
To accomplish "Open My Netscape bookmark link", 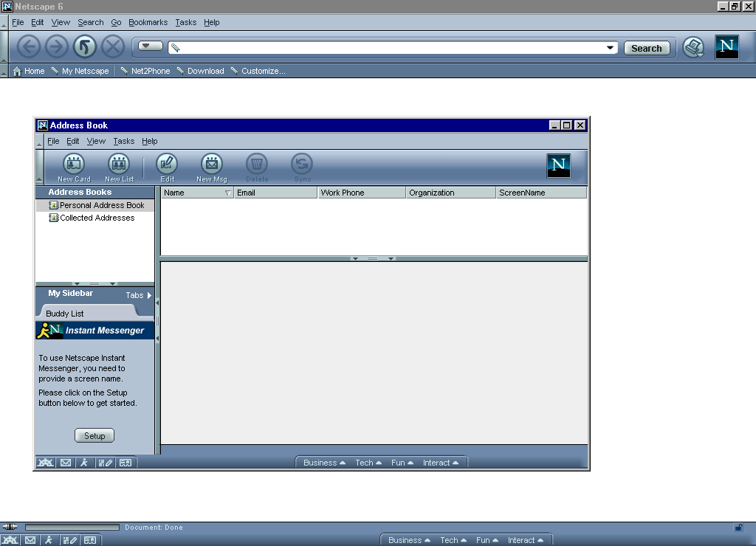I will (x=80, y=71).
